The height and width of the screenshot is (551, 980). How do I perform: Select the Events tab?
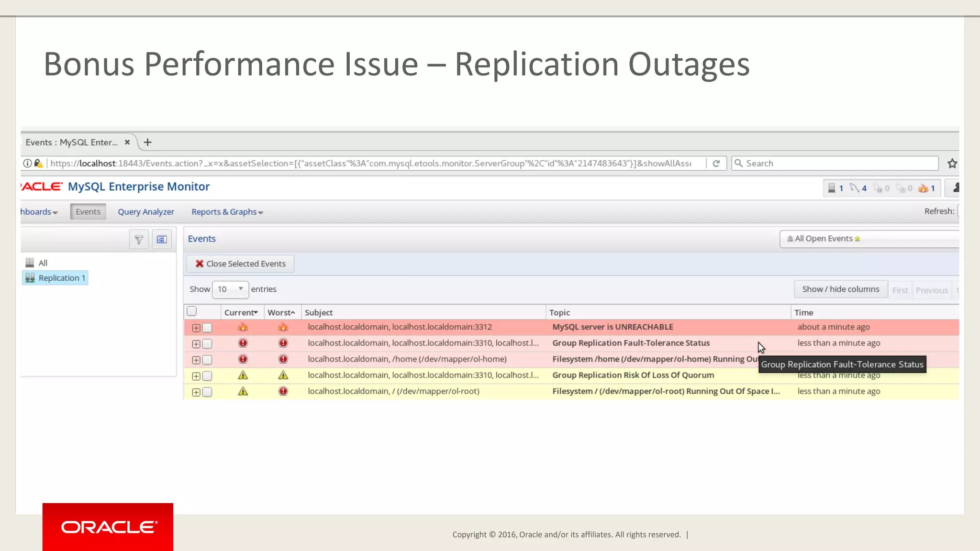click(88, 211)
